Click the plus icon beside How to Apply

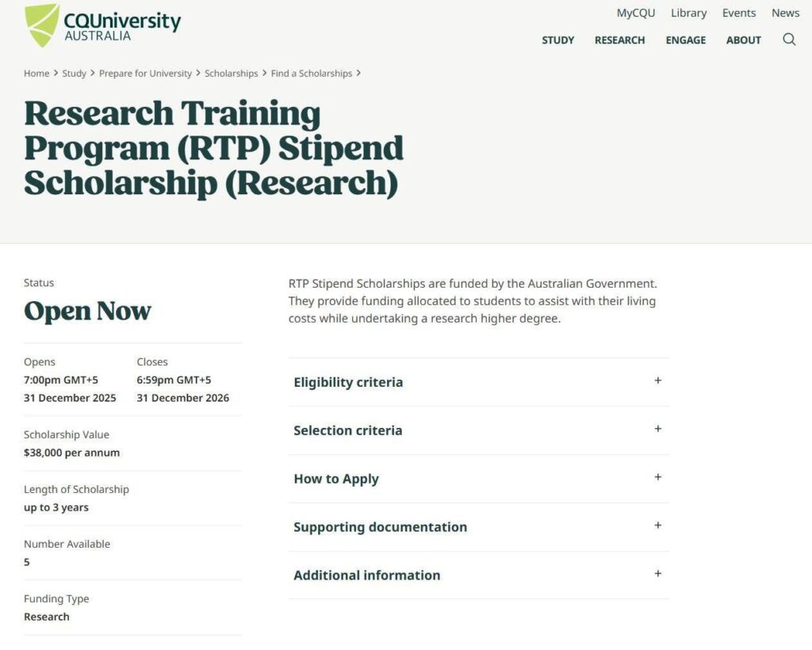point(657,477)
